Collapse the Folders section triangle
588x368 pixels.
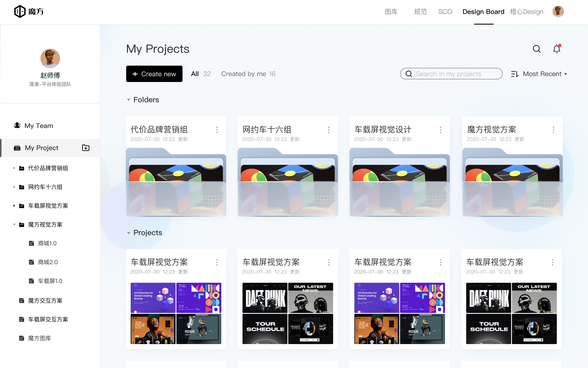(129, 100)
